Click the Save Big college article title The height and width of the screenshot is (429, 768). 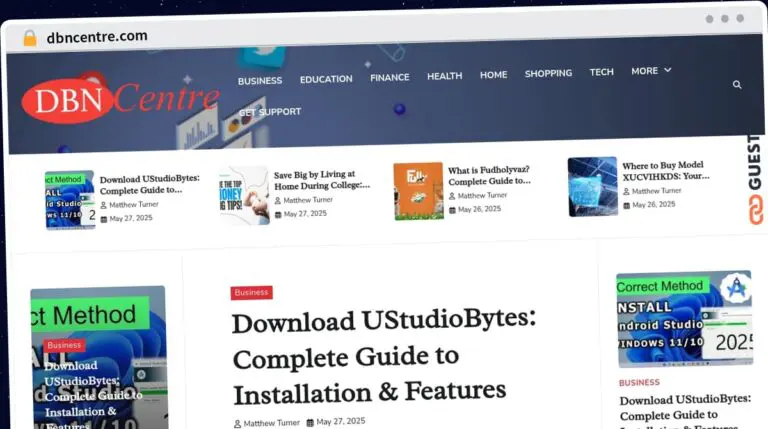click(x=321, y=180)
